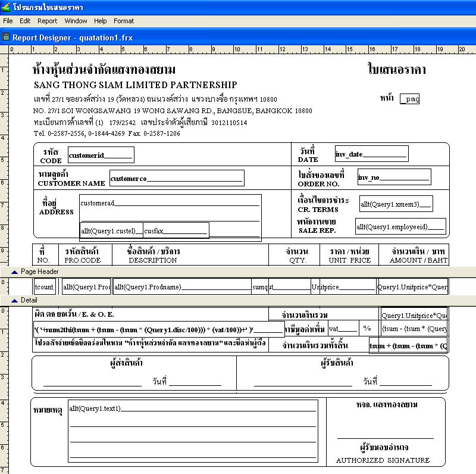Screen dimensions: 476x474
Task: Select the 'UNIT PRICE' column heading
Action: (350, 260)
